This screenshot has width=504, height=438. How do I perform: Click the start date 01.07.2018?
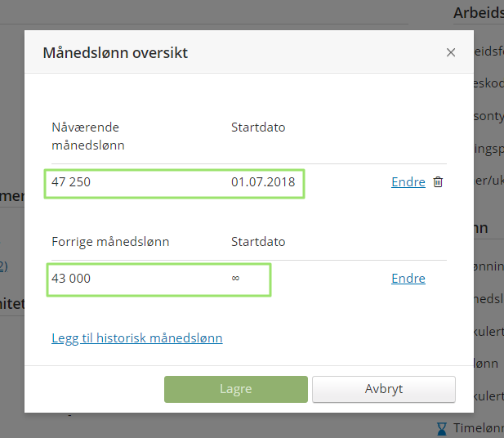262,182
